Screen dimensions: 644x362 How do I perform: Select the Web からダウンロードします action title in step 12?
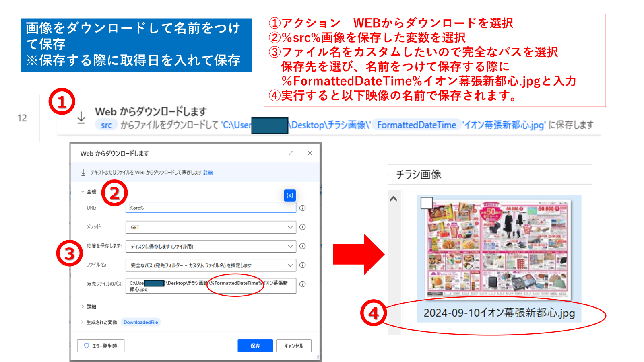pos(151,111)
